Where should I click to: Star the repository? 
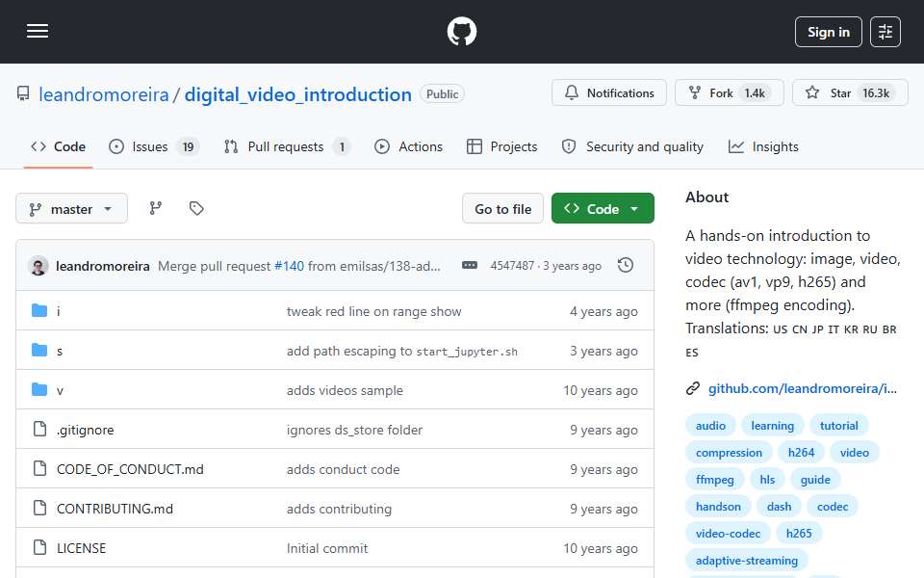(x=850, y=93)
